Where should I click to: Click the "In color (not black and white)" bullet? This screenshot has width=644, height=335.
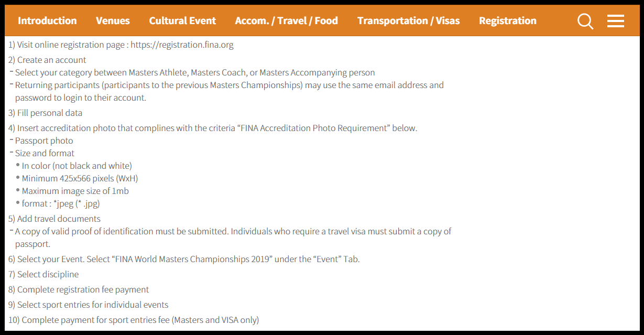[77, 166]
